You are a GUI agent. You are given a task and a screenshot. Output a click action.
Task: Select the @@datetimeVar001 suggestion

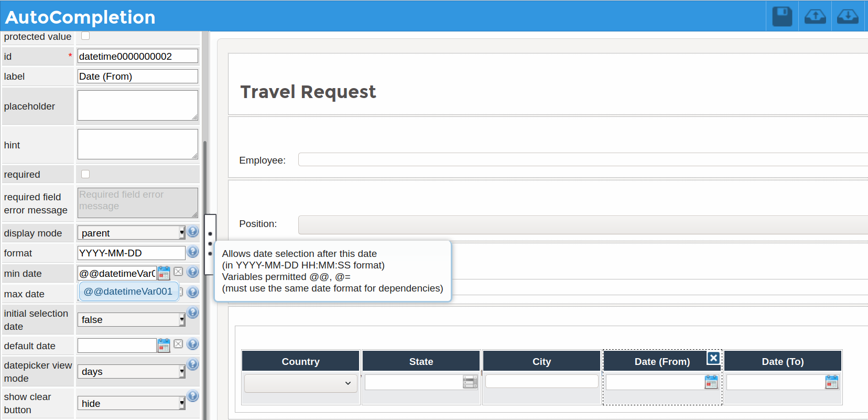point(128,292)
